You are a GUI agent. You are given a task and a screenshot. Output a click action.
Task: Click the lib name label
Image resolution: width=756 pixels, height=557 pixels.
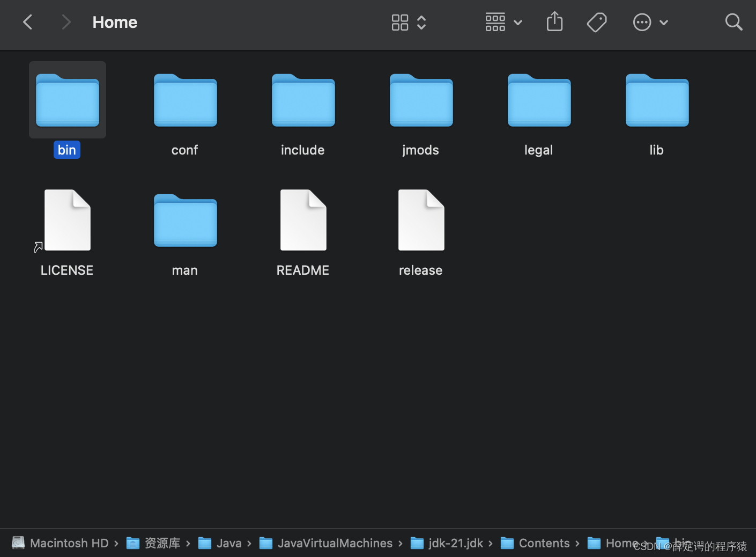tap(657, 150)
